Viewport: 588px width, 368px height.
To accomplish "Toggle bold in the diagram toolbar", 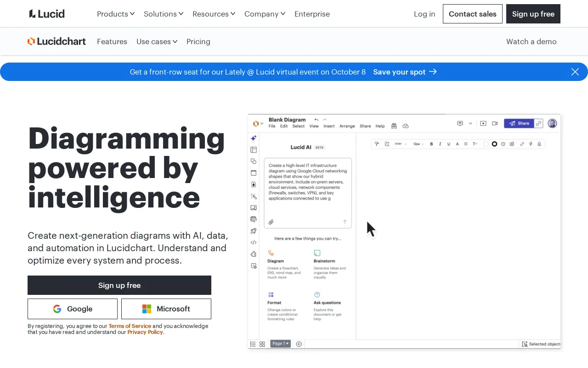I will tap(431, 144).
